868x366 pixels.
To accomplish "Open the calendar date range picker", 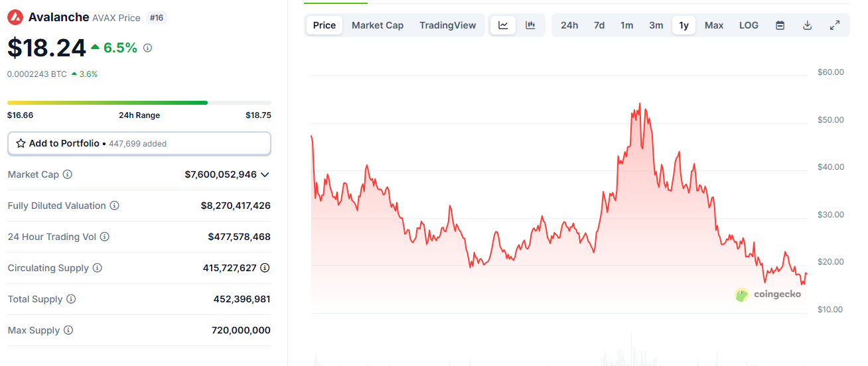I will (x=780, y=25).
